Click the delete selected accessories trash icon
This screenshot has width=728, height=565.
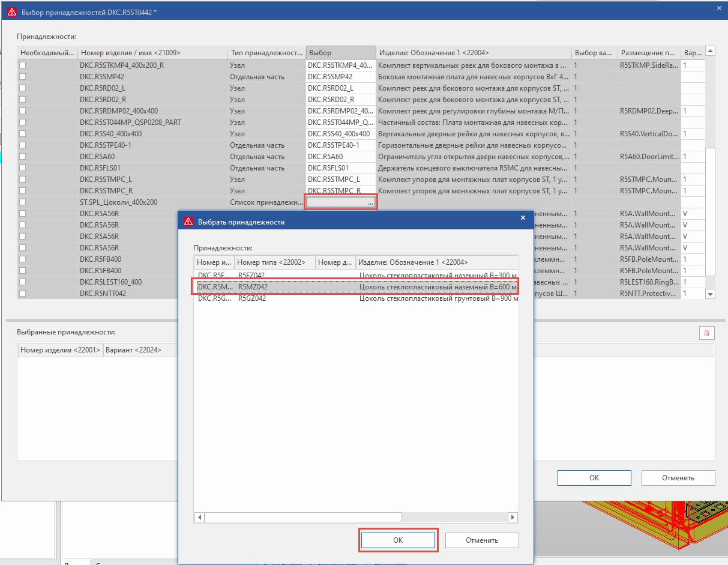706,333
